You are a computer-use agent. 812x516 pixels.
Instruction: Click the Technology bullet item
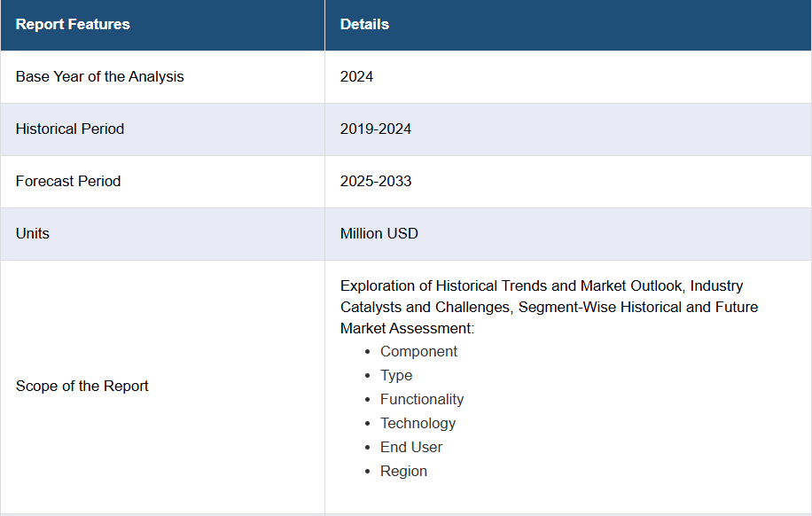pyautogui.click(x=418, y=424)
